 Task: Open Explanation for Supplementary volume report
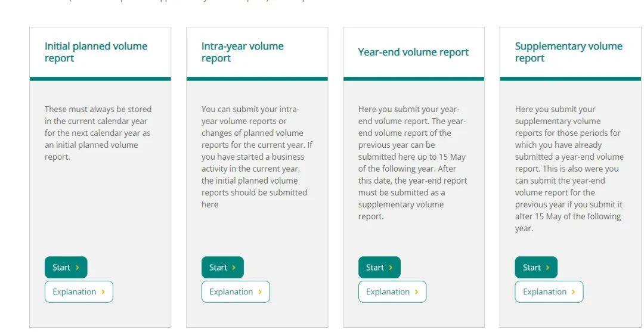pyautogui.click(x=549, y=292)
